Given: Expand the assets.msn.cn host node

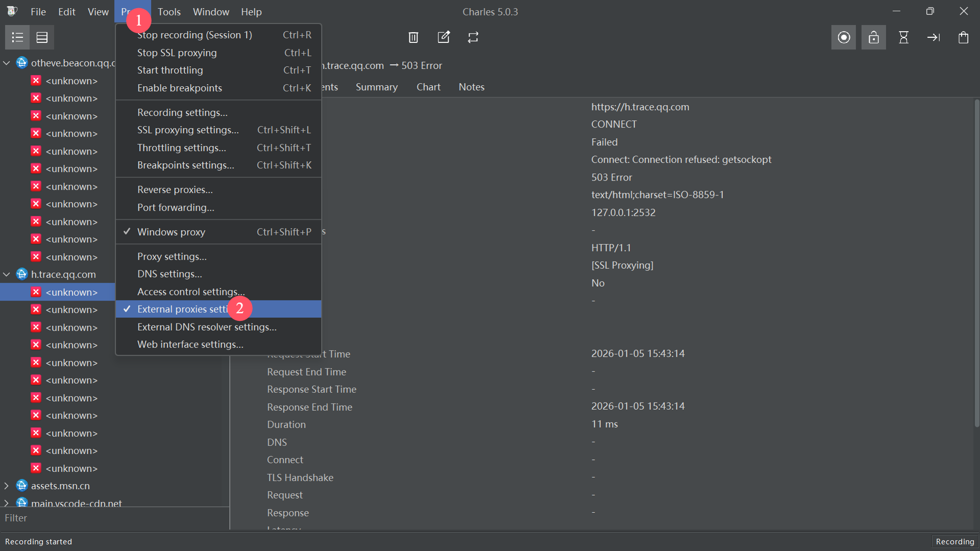Looking at the screenshot, I should (x=7, y=486).
